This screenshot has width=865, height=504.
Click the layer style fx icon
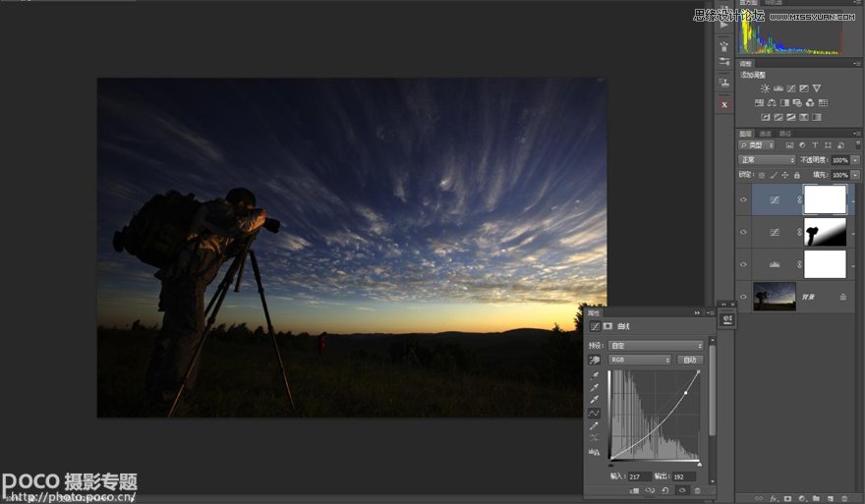pos(774,498)
